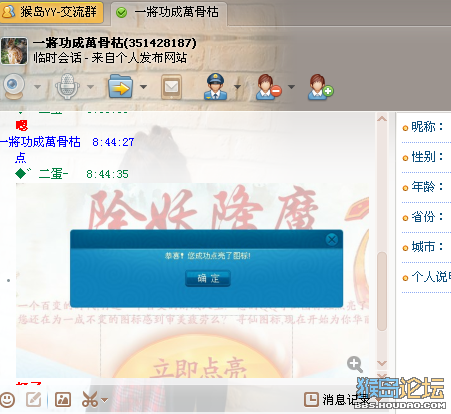Switch to 猴岛YY-交流群 chat tab
This screenshot has width=451, height=414.
pyautogui.click(x=52, y=12)
